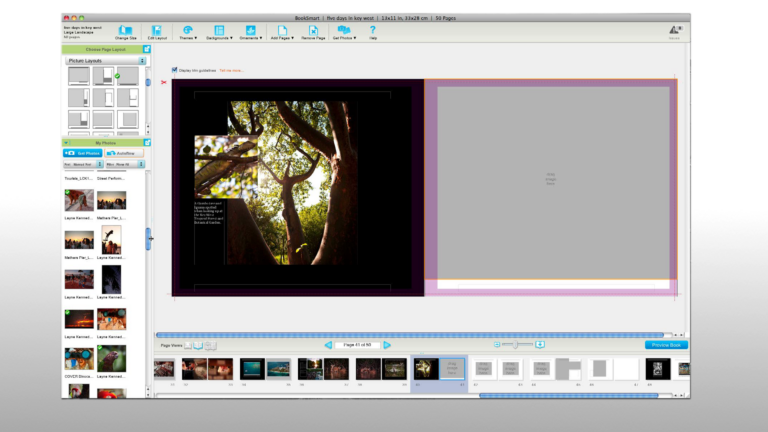Click the Preview Book button
This screenshot has width=768, height=432.
[666, 344]
